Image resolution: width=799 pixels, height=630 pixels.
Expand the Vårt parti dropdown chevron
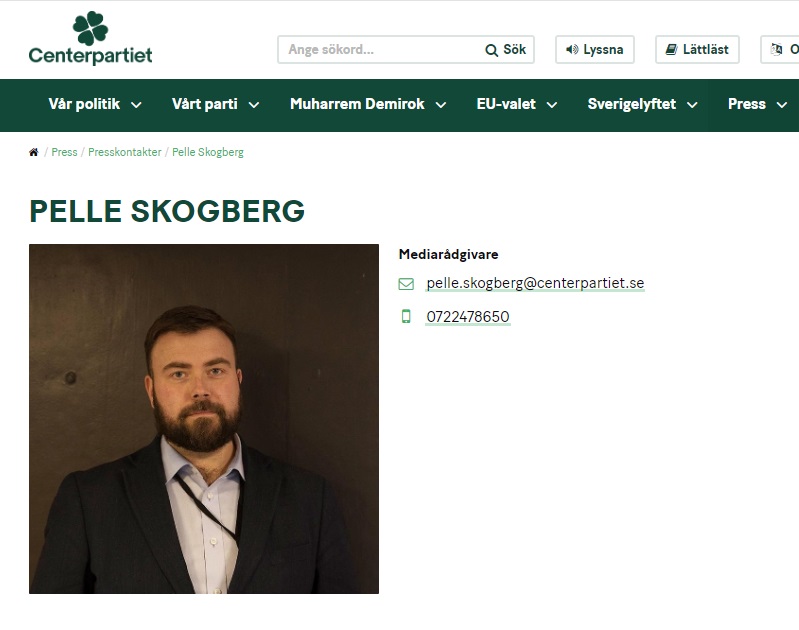pos(254,105)
